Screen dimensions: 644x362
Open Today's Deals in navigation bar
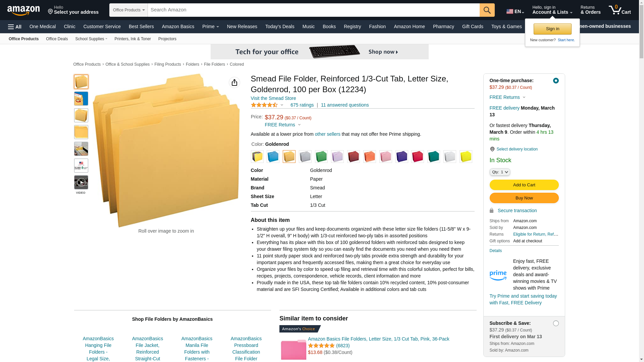(280, 26)
